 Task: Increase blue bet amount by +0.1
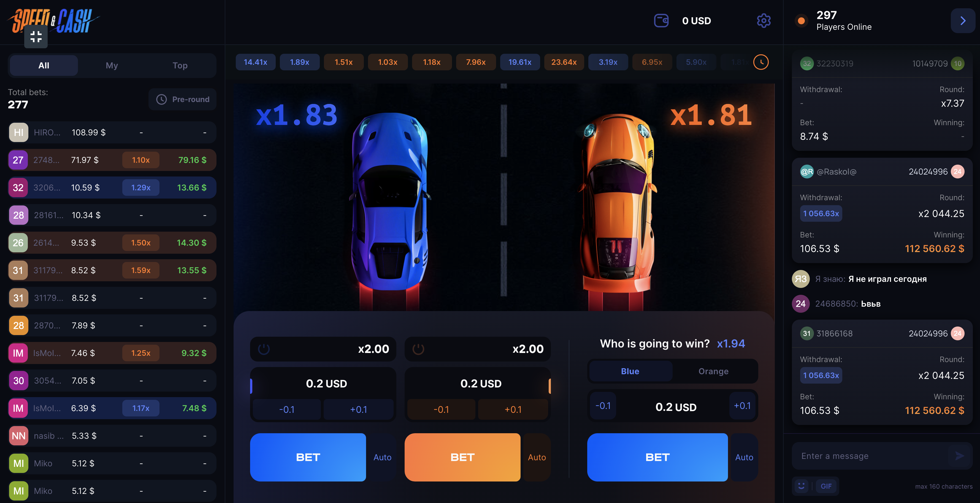(358, 409)
